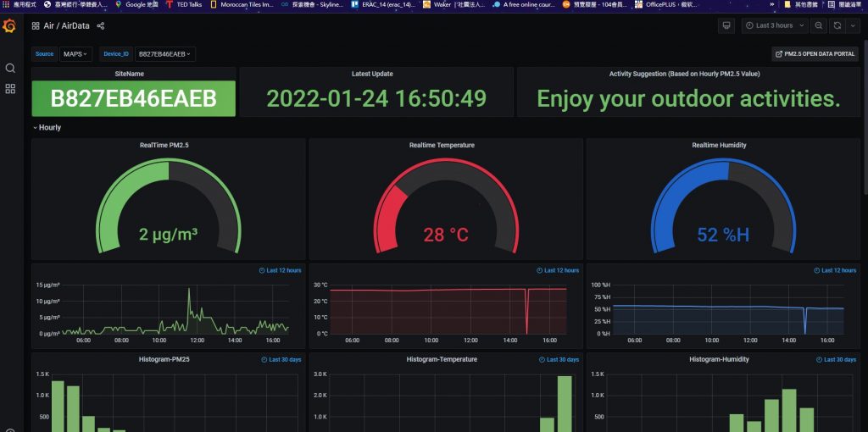Click the RealTime PM2.5 panel title
The image size is (868, 432).
click(x=164, y=146)
